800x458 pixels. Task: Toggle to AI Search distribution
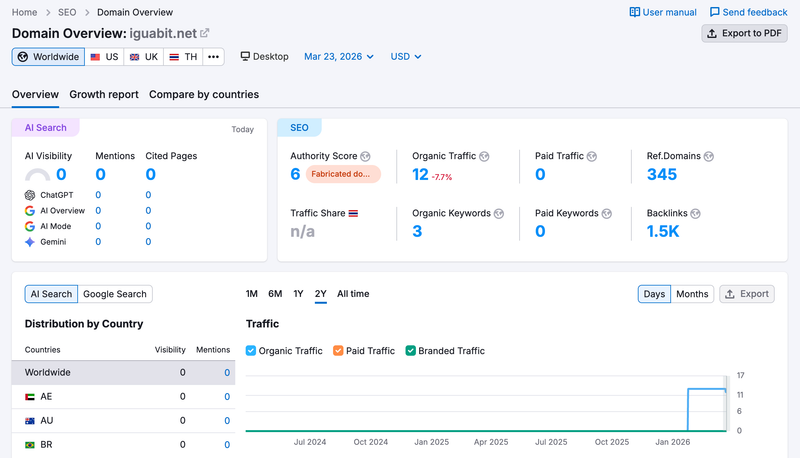(51, 294)
